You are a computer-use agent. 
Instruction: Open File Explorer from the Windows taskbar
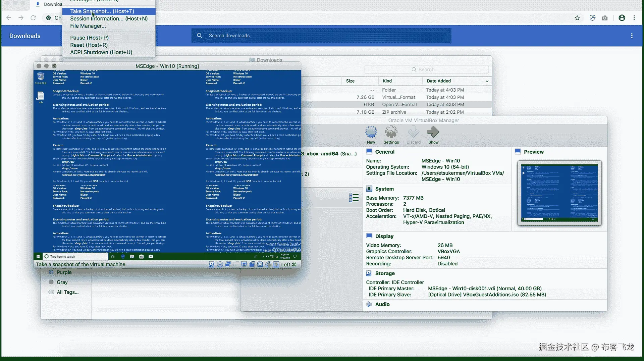click(x=132, y=257)
